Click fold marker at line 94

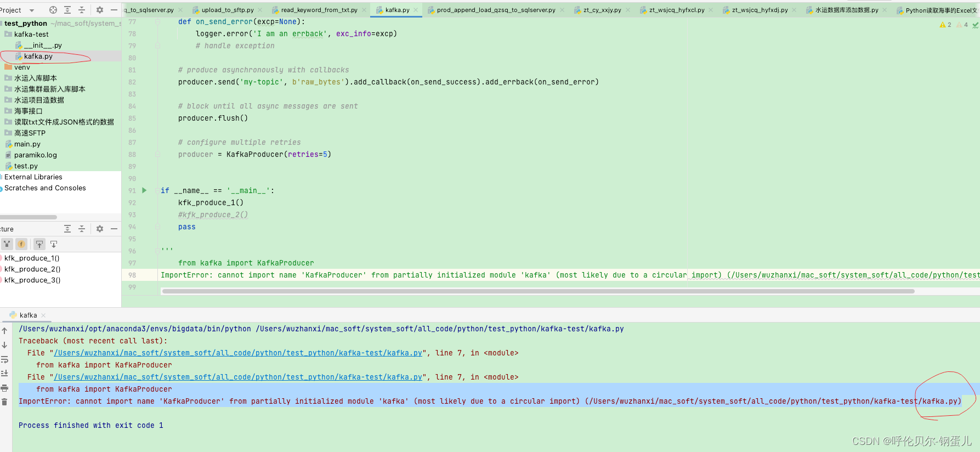tap(157, 227)
